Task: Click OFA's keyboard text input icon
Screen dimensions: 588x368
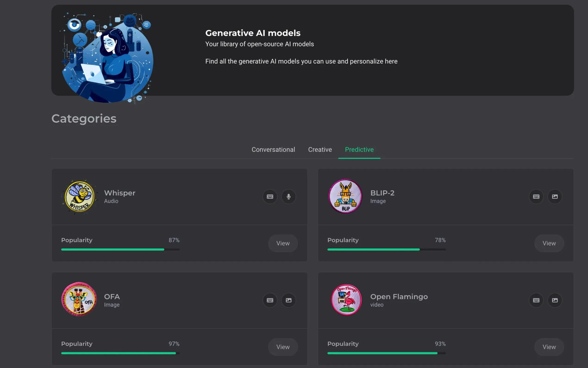Action: [x=270, y=300]
